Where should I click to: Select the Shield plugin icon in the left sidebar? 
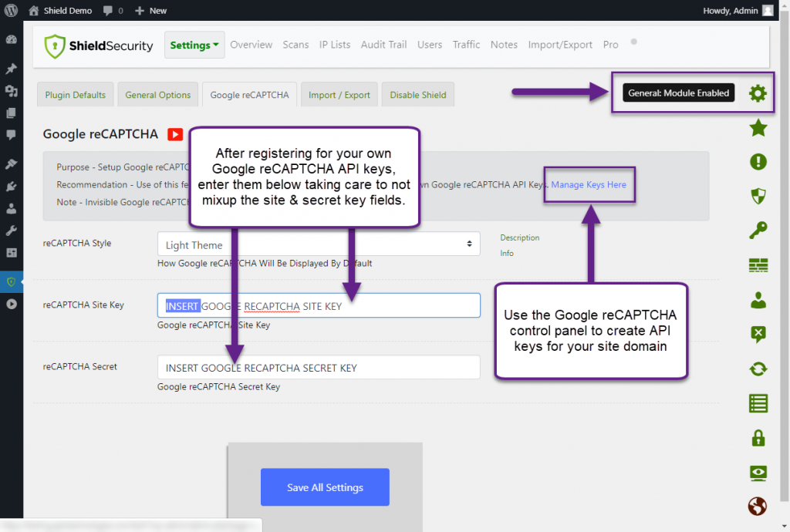[x=11, y=282]
